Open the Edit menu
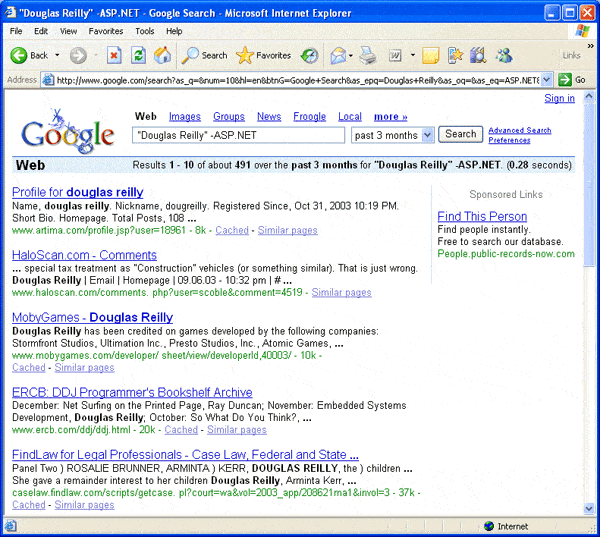 tap(41, 31)
